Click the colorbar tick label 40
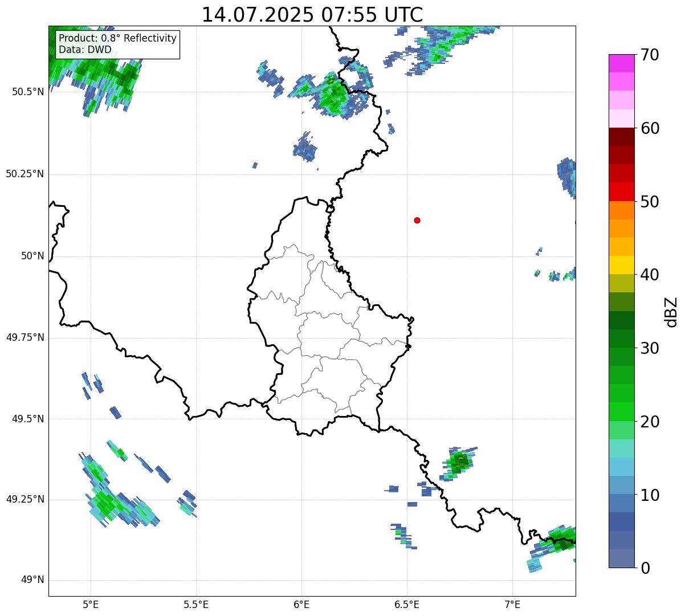This screenshot has width=685, height=616. (x=650, y=275)
